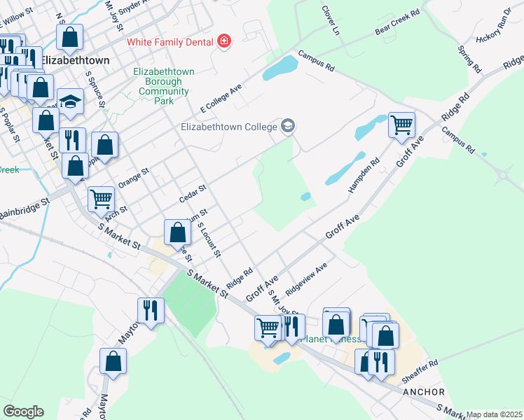Click the shopping bag marker above Bainbridge St
Viewport: 524px width, 420px height.
75,167
